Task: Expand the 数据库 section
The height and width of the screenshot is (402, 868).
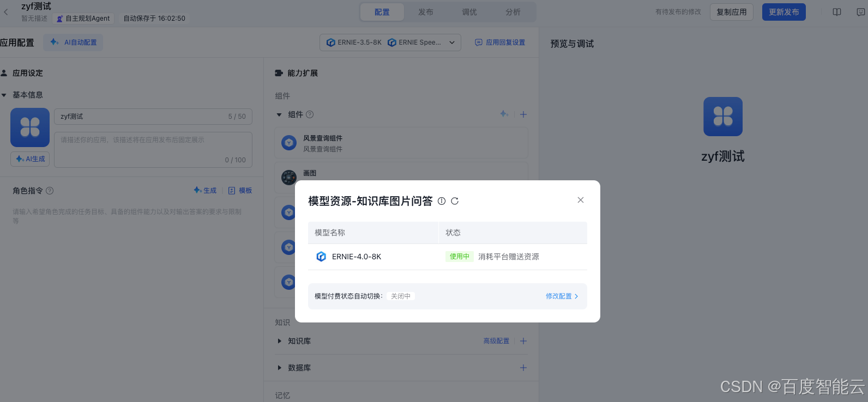Action: (279, 368)
